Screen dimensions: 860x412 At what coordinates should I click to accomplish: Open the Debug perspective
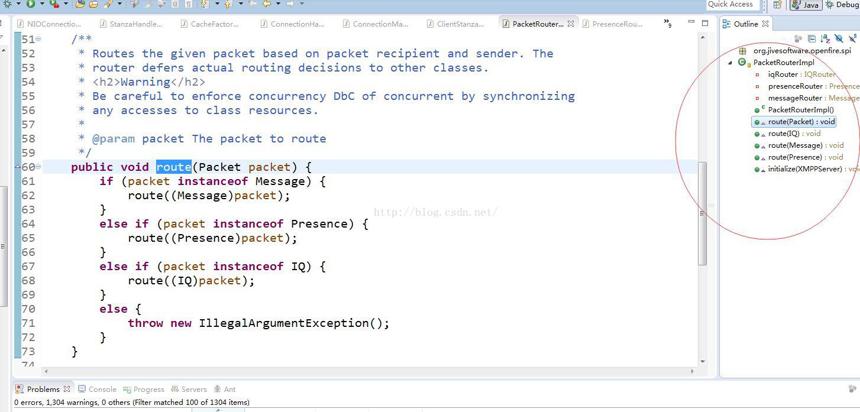842,5
